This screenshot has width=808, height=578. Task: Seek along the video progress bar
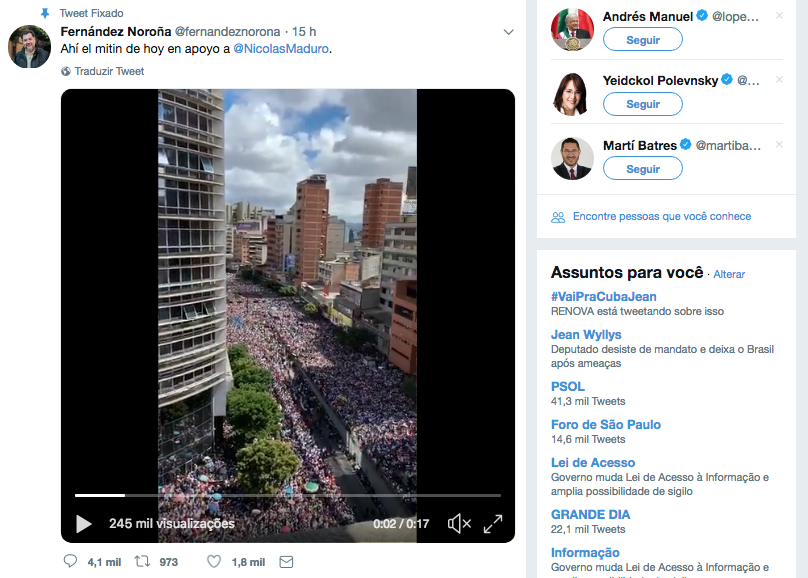point(288,495)
